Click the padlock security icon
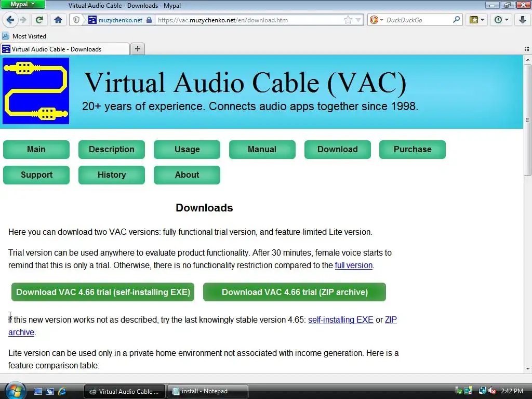 [149, 20]
